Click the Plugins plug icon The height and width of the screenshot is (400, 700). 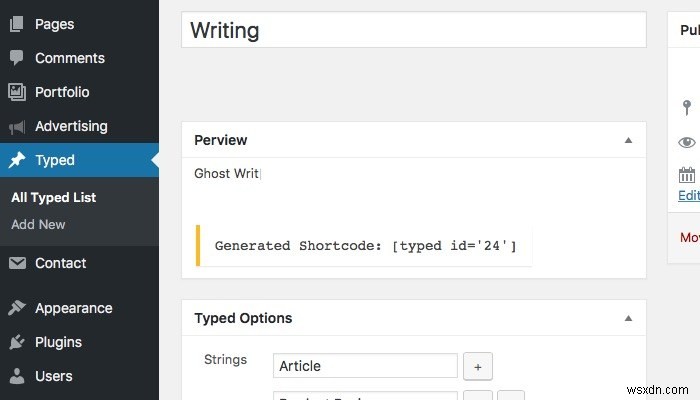tap(17, 342)
